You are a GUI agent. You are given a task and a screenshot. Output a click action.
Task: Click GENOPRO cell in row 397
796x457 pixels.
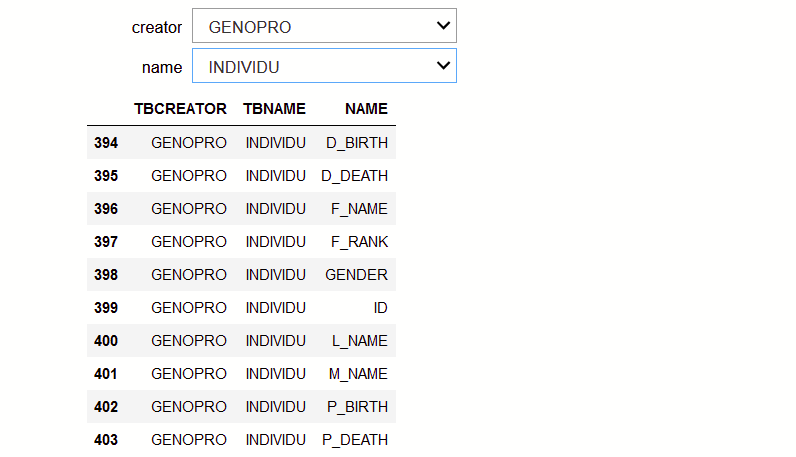(x=189, y=242)
